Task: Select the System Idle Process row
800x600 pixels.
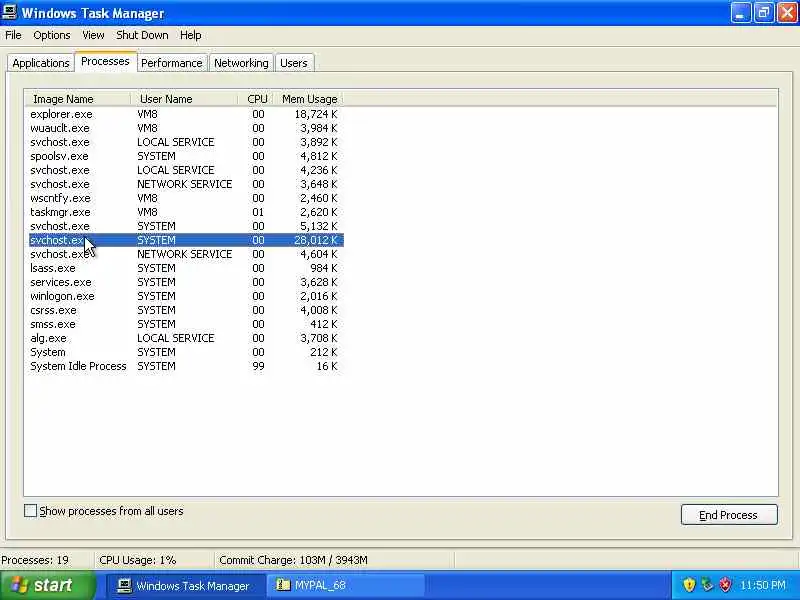Action: tap(186, 366)
